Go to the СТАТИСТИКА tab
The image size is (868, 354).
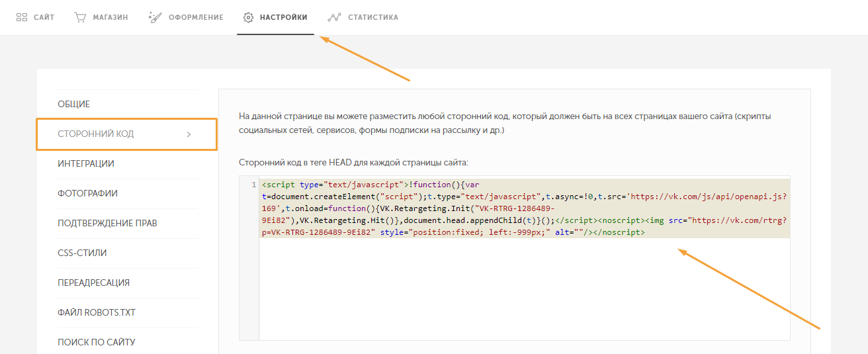(x=363, y=17)
